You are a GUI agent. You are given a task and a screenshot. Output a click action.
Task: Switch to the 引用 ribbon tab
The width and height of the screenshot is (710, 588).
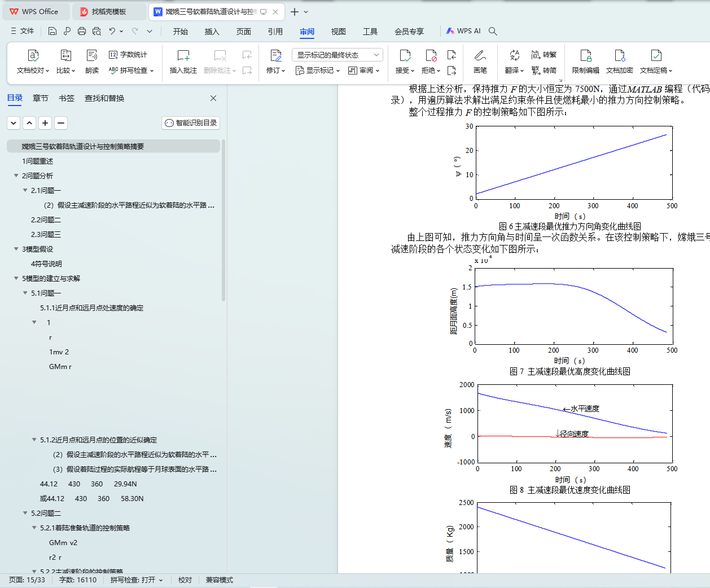pyautogui.click(x=275, y=31)
